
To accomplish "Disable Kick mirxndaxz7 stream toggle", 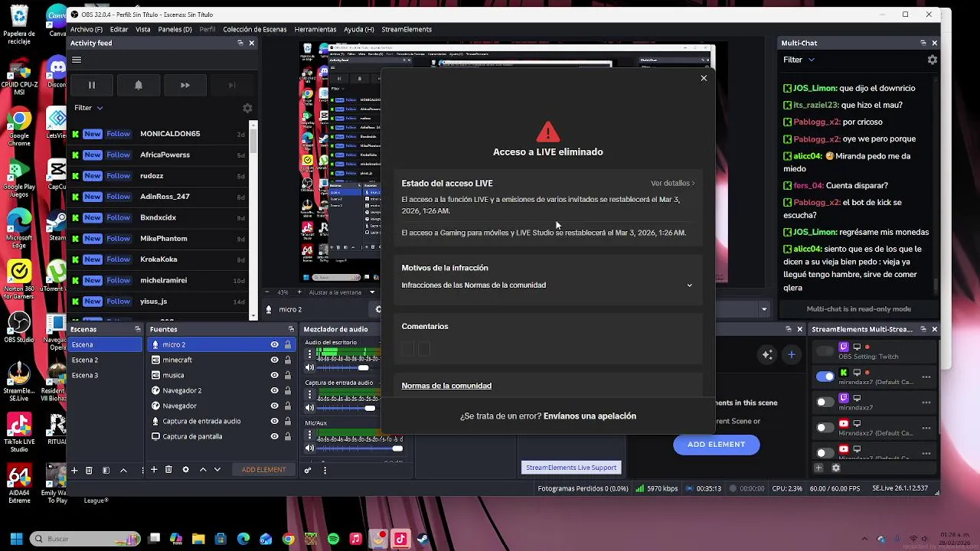I will [825, 377].
